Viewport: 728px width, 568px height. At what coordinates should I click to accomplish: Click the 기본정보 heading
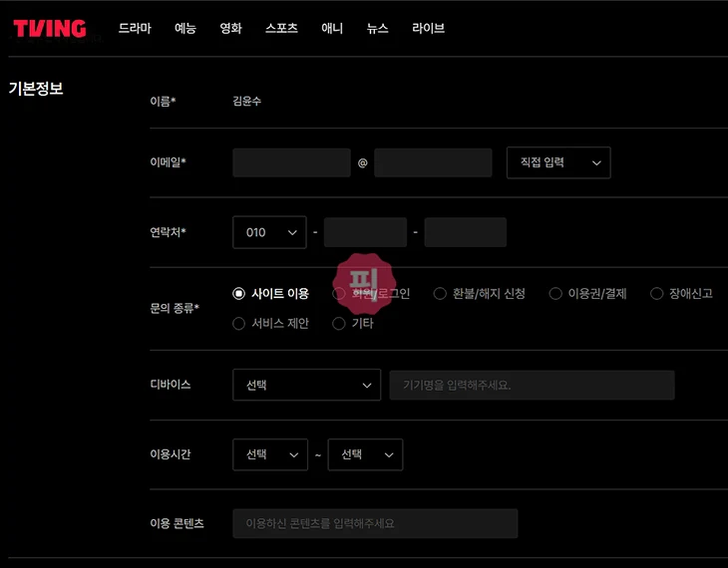pos(36,88)
